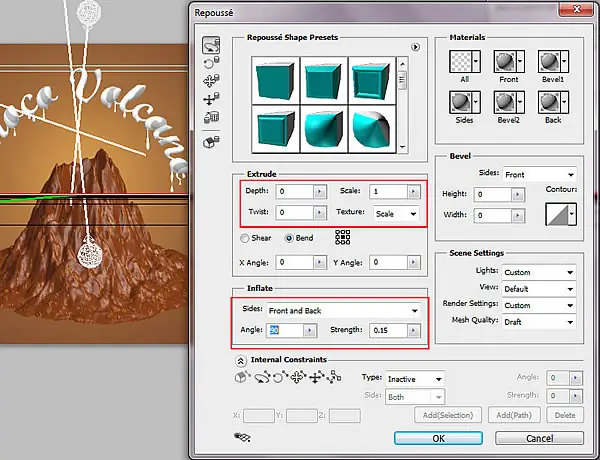Select the 3D mesh rotate tool icon
The image size is (600, 460).
tap(211, 46)
